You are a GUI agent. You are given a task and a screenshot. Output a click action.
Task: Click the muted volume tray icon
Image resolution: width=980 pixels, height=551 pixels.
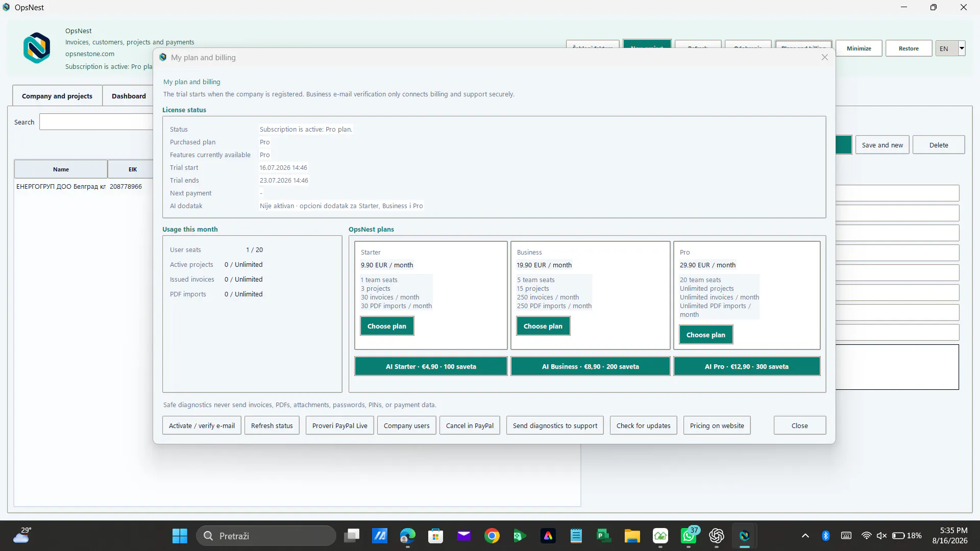coord(881,536)
